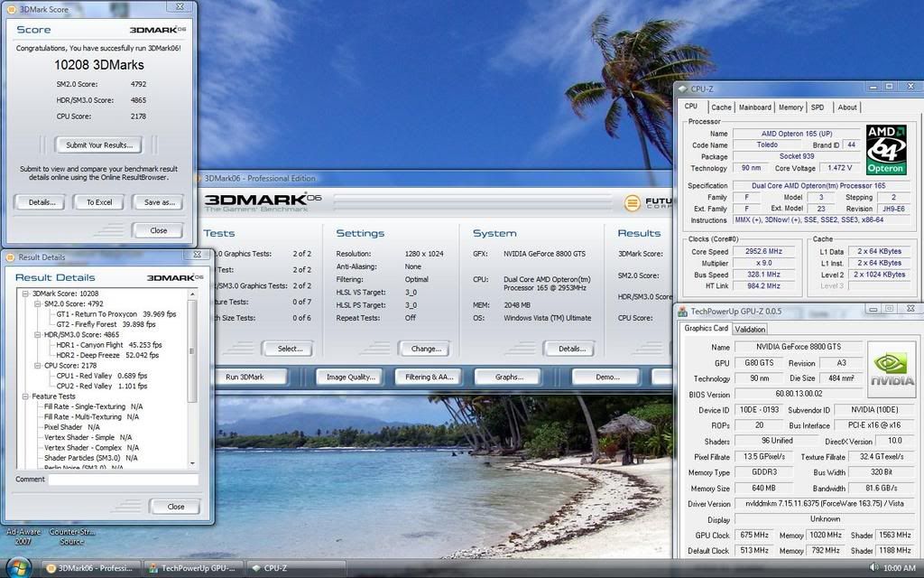924x578 pixels.
Task: Select HDR1 - Canyon Flight row
Action: coord(109,345)
